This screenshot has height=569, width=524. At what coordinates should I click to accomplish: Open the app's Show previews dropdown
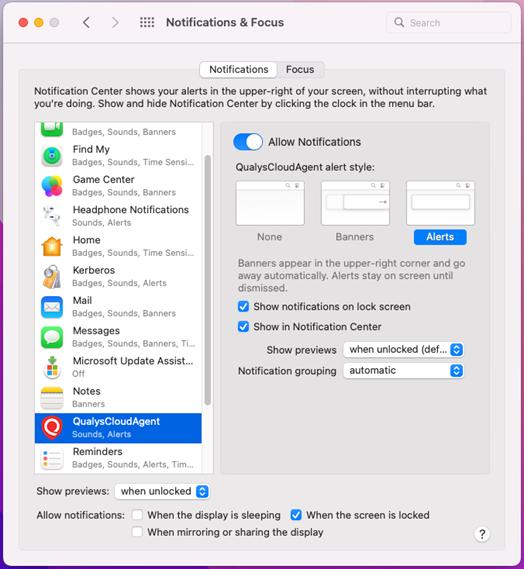coord(404,349)
